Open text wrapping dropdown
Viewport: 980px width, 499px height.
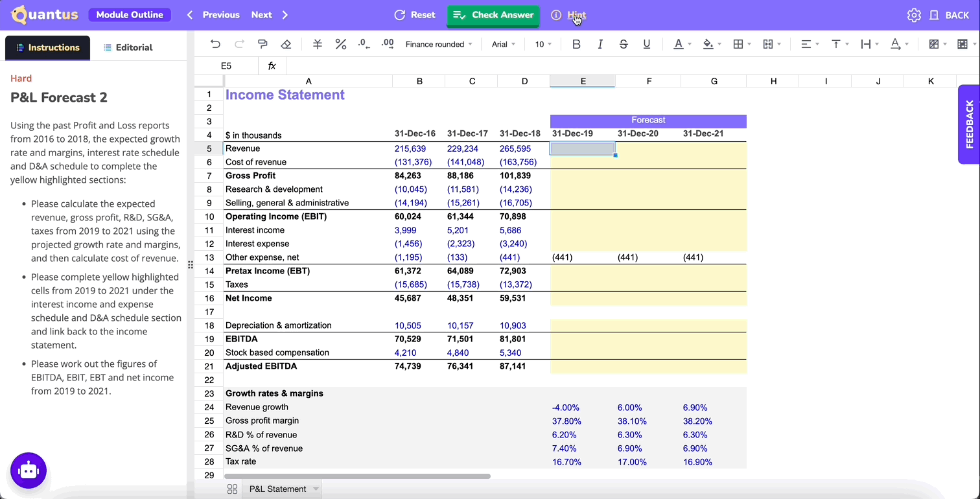click(x=869, y=44)
